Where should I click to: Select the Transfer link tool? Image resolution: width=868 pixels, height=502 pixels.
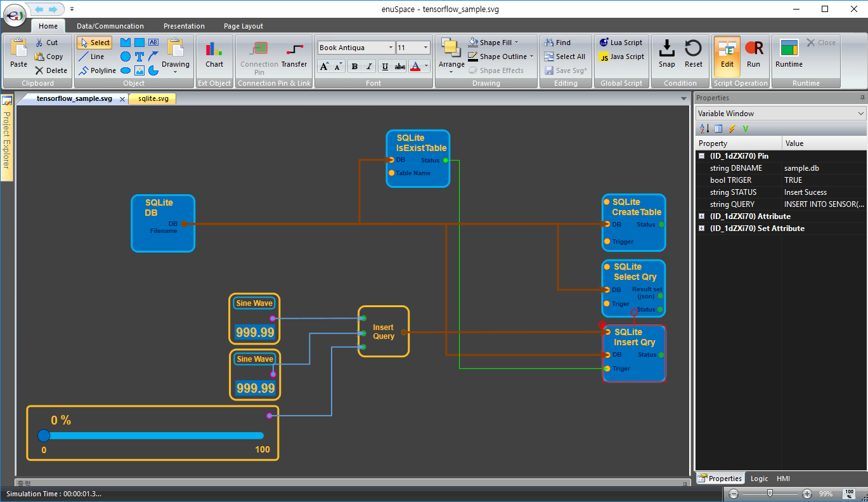(294, 54)
